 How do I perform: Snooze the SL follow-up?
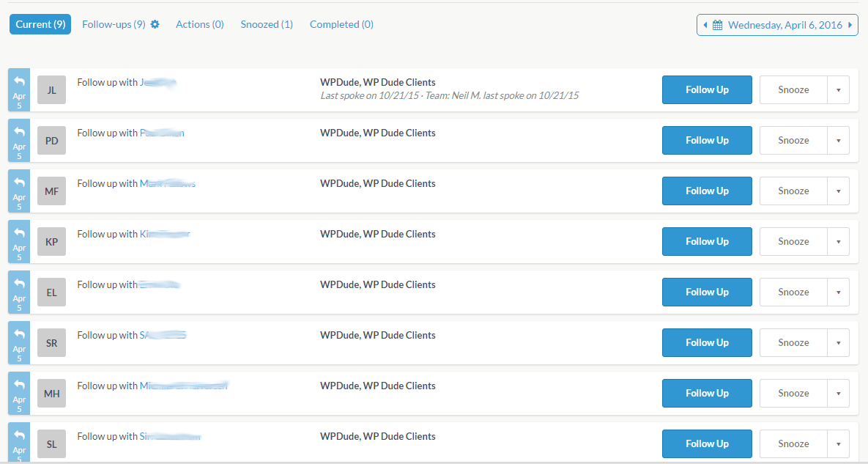point(793,443)
